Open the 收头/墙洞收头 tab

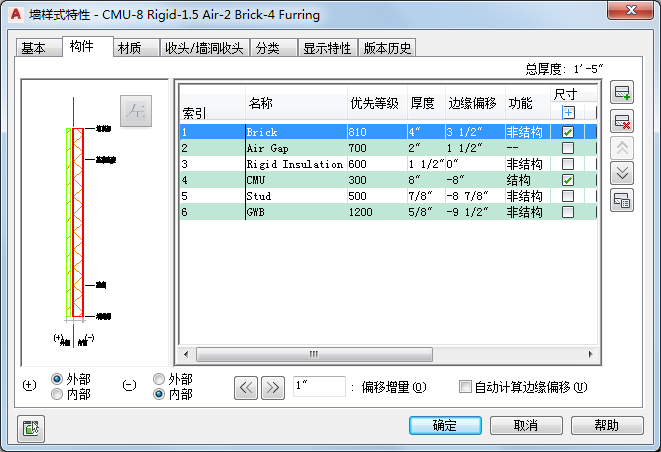pyautogui.click(x=204, y=48)
